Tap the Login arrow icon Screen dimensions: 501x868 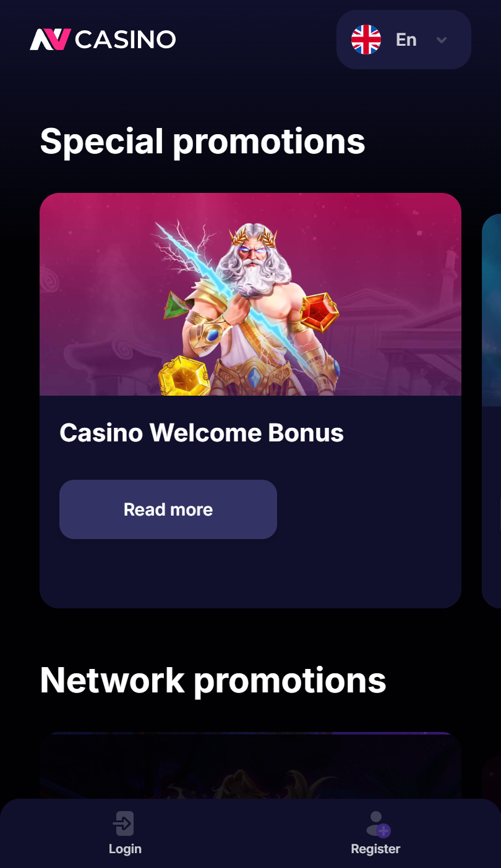tap(124, 823)
